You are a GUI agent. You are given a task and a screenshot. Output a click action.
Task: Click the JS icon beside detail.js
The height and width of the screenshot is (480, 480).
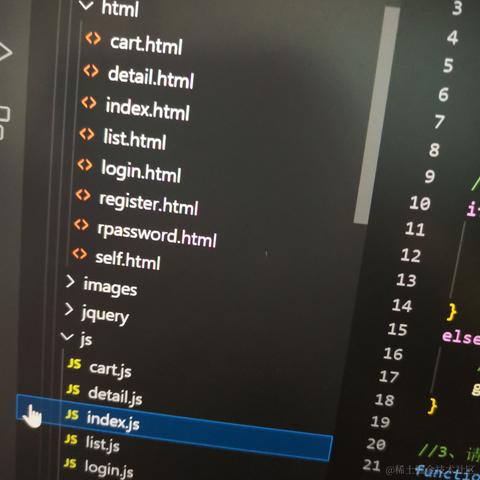73,389
